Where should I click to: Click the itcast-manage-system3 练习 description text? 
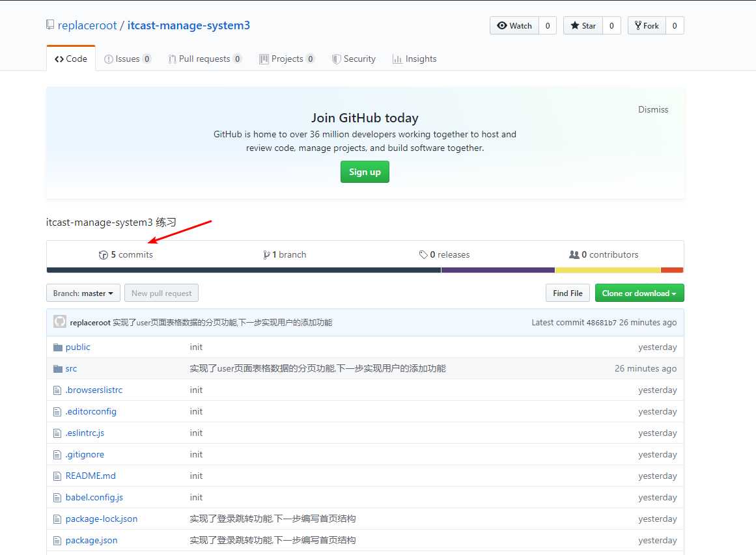click(x=111, y=222)
